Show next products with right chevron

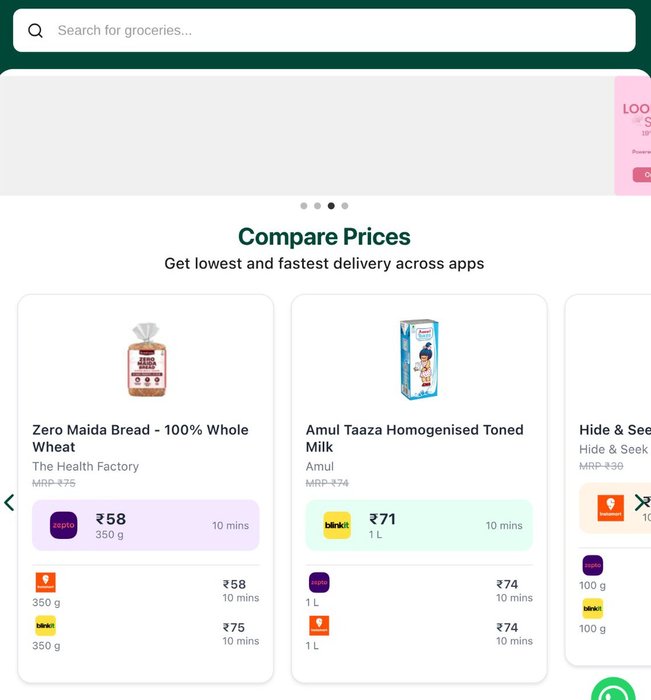point(640,502)
